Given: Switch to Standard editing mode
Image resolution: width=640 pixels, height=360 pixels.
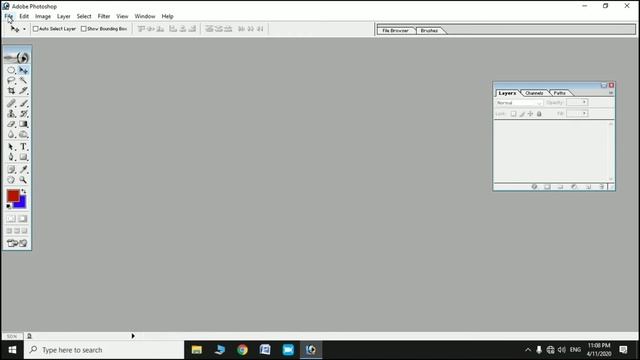Looking at the screenshot, I should 11,219.
